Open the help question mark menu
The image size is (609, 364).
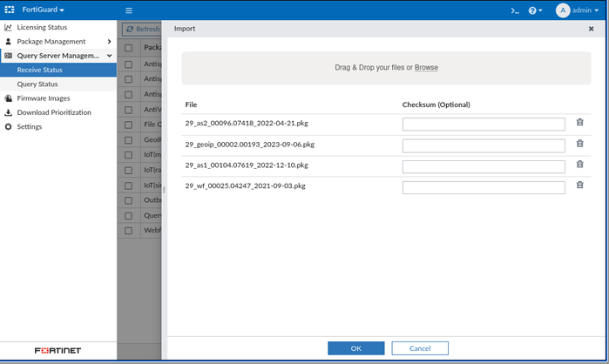click(x=535, y=10)
